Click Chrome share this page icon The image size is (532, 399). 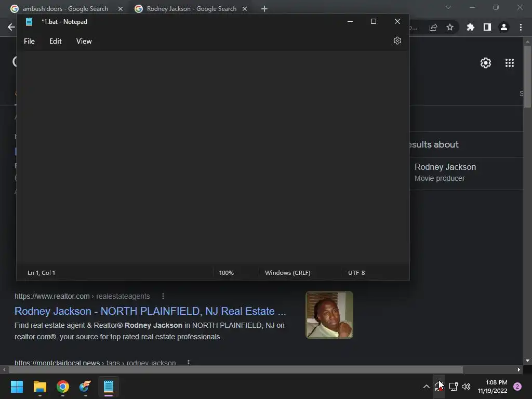[433, 27]
